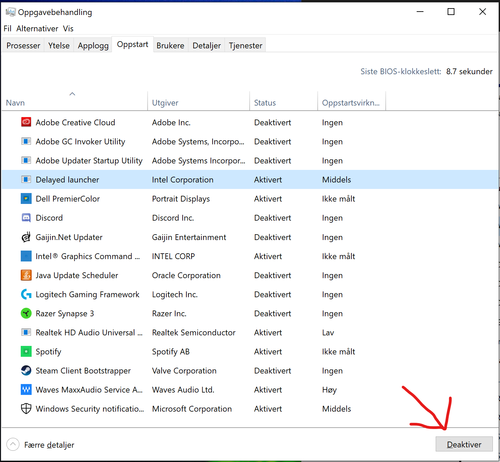Switch to the Brukere tab
Viewport: 500px width, 462px height.
pyautogui.click(x=170, y=46)
